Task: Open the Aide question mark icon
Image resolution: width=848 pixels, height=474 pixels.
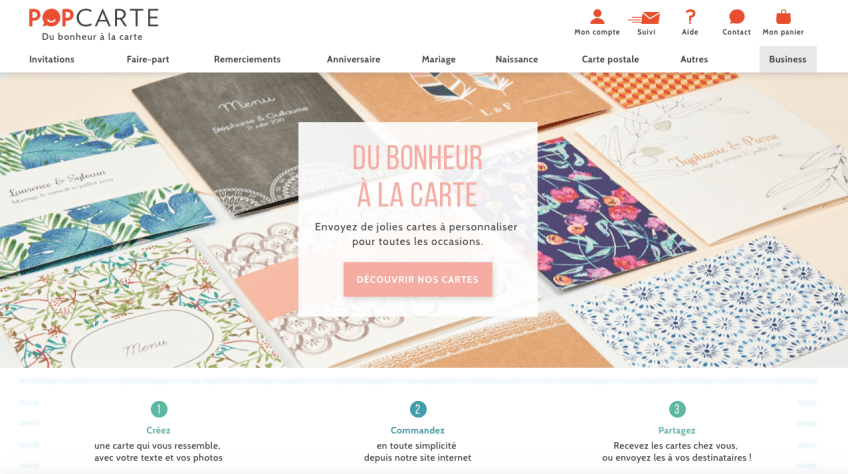Action: pos(690,17)
